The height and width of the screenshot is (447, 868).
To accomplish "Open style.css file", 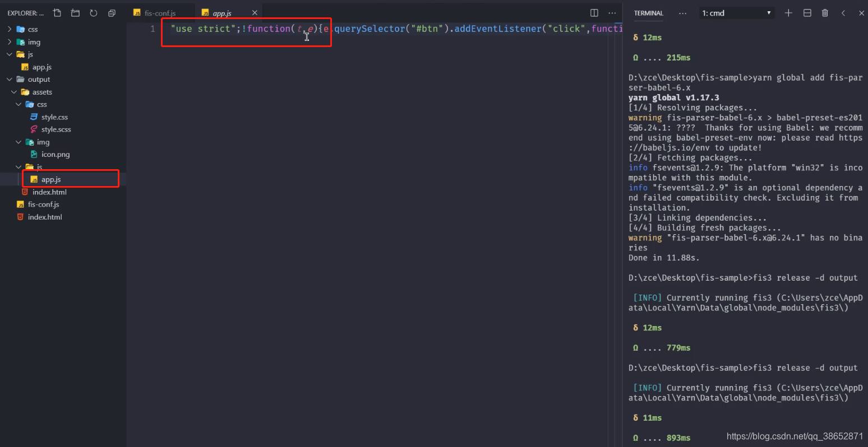I will [54, 117].
